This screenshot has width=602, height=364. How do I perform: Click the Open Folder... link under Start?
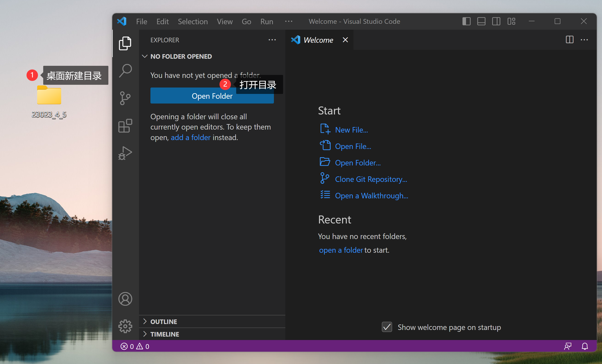pyautogui.click(x=358, y=163)
